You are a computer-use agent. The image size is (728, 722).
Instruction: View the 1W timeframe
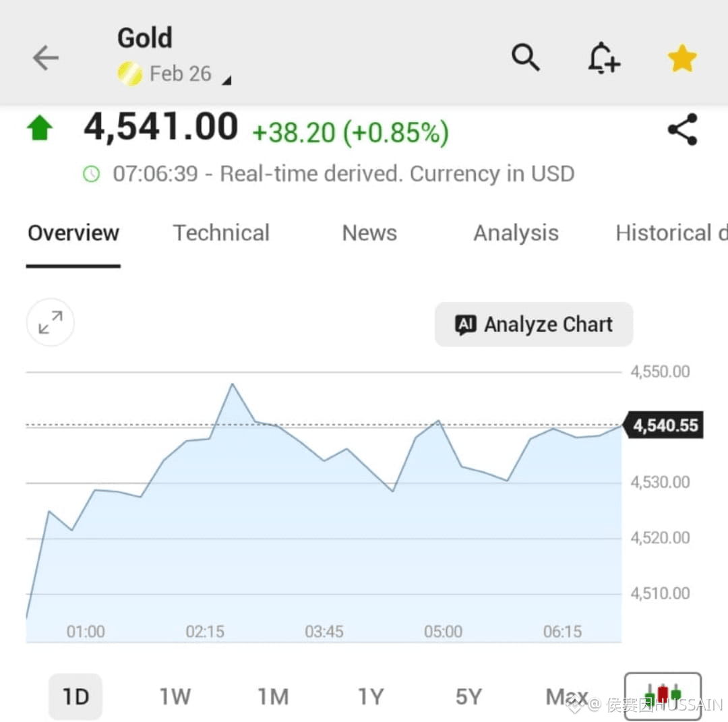[175, 696]
